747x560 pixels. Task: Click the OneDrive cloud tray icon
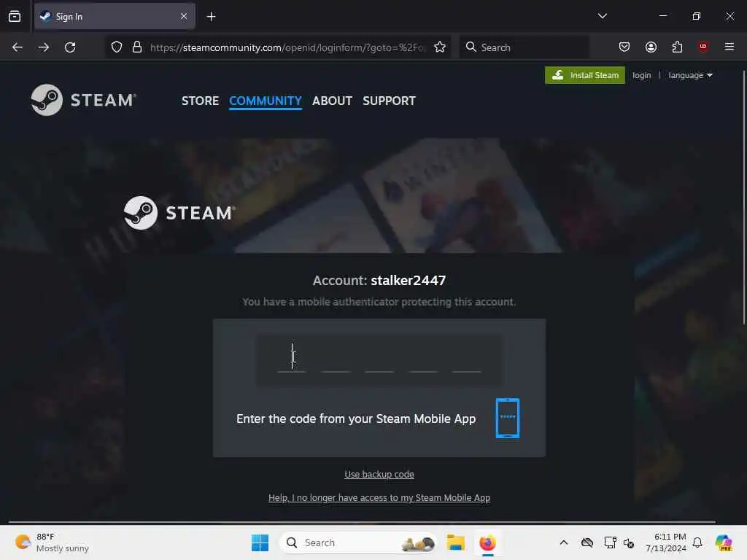point(587,542)
